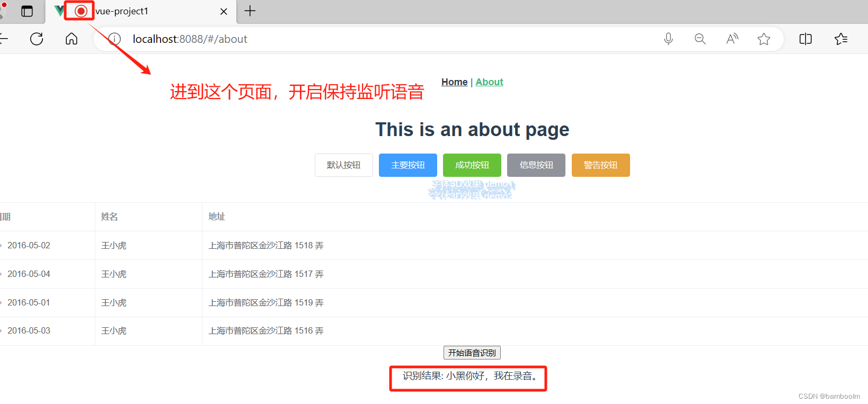868x404 pixels.
Task: Click the blue 主要按钮 button
Action: pyautogui.click(x=408, y=165)
